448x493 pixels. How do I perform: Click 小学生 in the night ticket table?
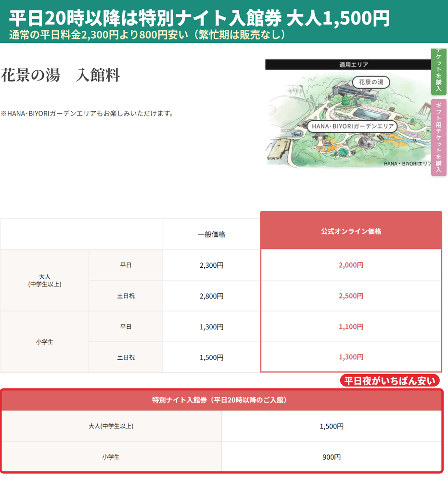[111, 457]
